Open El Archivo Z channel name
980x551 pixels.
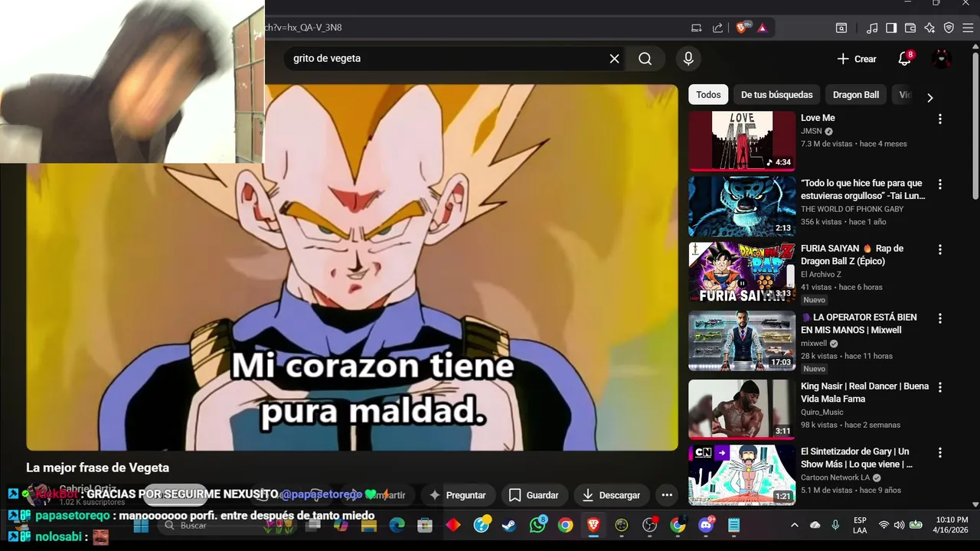821,274
